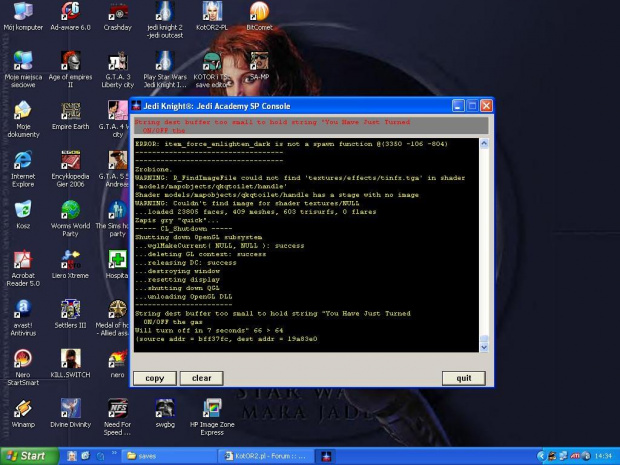Select the KILL.SWITCH shortcut
Image resolution: width=620 pixels, height=465 pixels.
coord(70,364)
